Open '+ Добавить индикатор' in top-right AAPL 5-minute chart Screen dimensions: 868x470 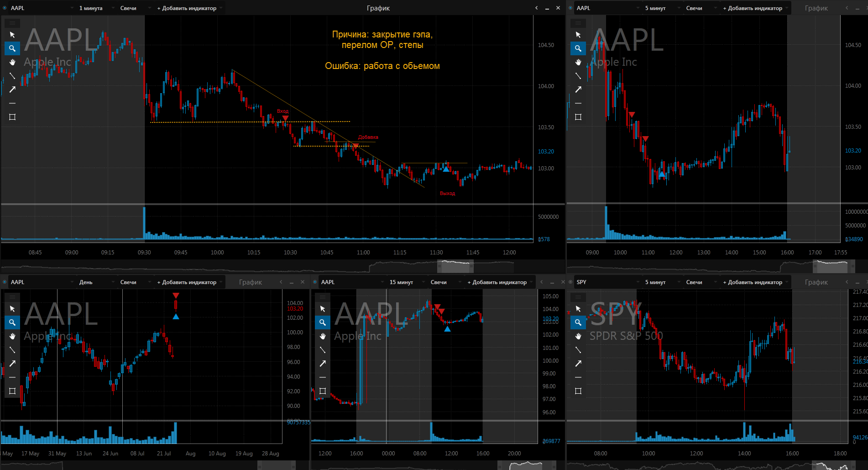pyautogui.click(x=755, y=8)
